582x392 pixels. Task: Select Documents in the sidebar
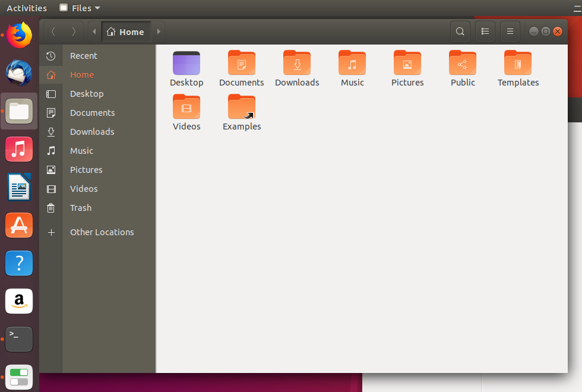[97, 112]
